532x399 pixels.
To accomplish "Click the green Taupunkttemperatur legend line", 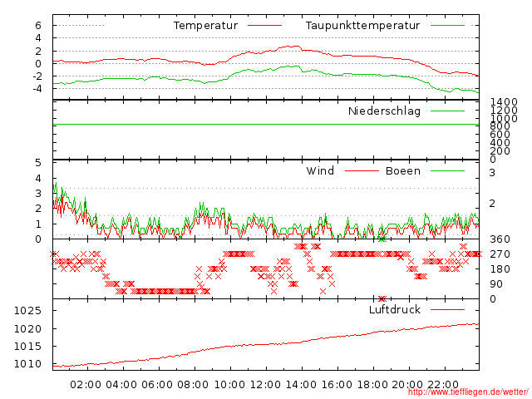I will pos(447,26).
